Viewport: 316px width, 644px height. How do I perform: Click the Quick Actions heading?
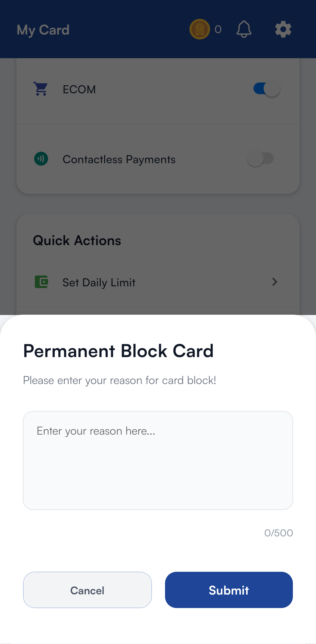(x=77, y=240)
